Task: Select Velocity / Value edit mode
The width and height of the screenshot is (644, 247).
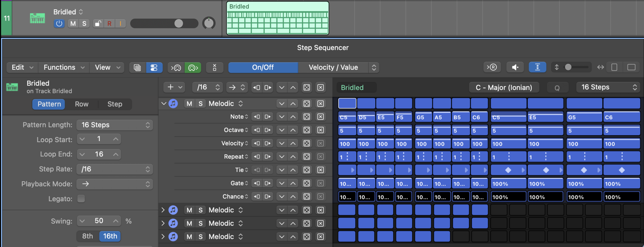Action: point(333,67)
